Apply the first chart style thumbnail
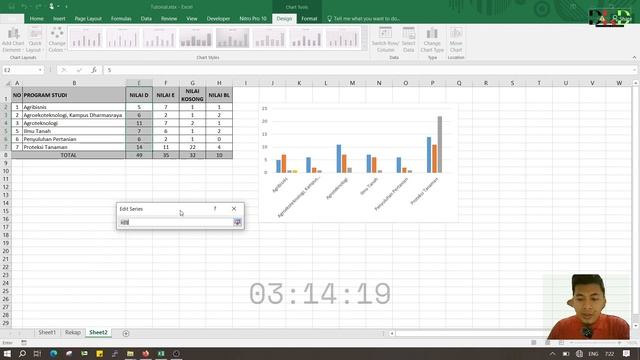 86,39
